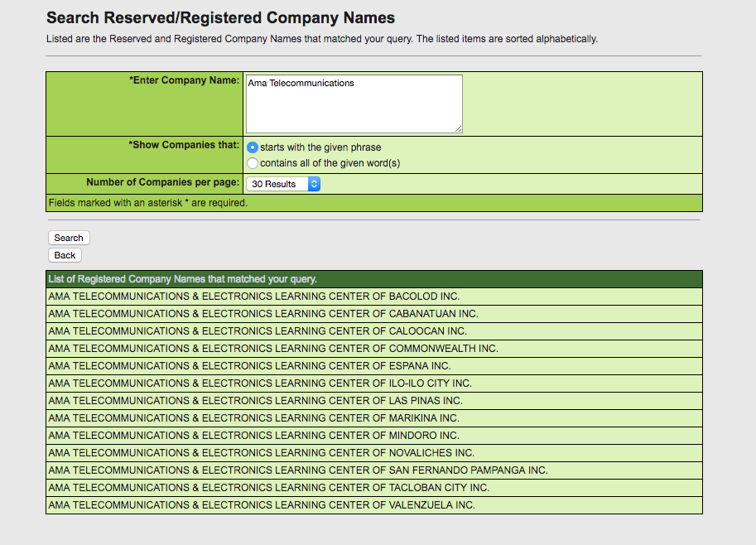
Task: Select the Novaliches Inc. entry
Action: pos(374,452)
